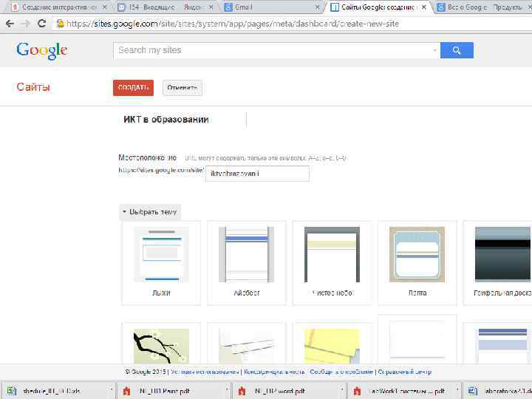Open the Условия использования link
This screenshot has height=399, width=532.
(x=205, y=372)
